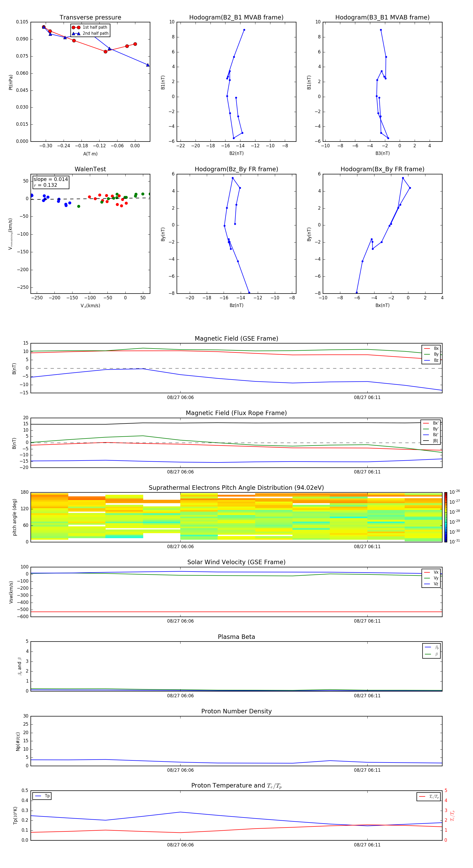Click '08/27 06:11' under Proton Temperature plot
473x868 pixels.
tap(367, 845)
